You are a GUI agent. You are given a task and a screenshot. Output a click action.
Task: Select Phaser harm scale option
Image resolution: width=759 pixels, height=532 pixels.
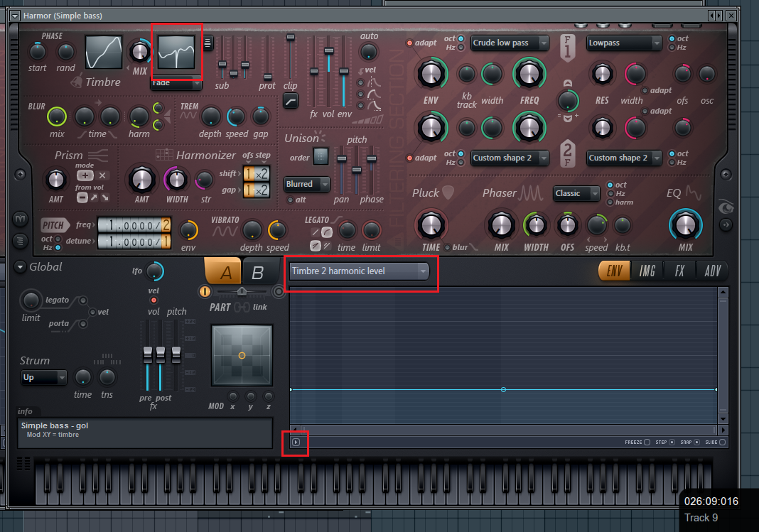pyautogui.click(x=610, y=202)
